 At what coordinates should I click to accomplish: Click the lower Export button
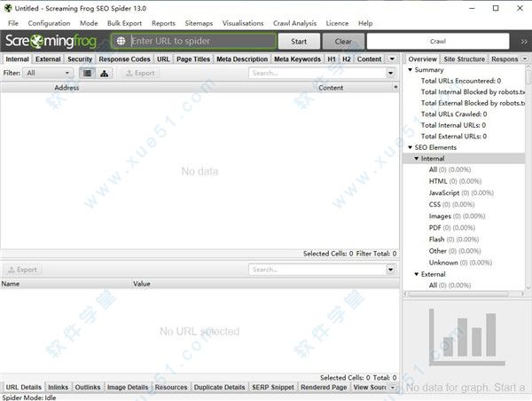click(22, 270)
